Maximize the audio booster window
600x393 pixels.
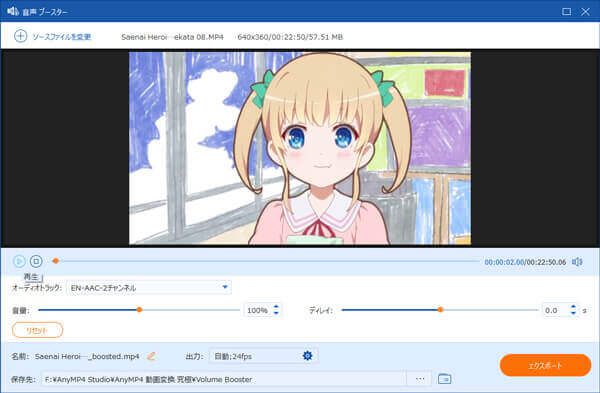pos(566,11)
